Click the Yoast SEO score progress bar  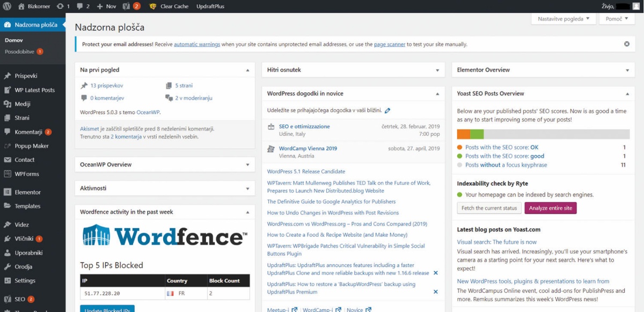click(x=543, y=134)
